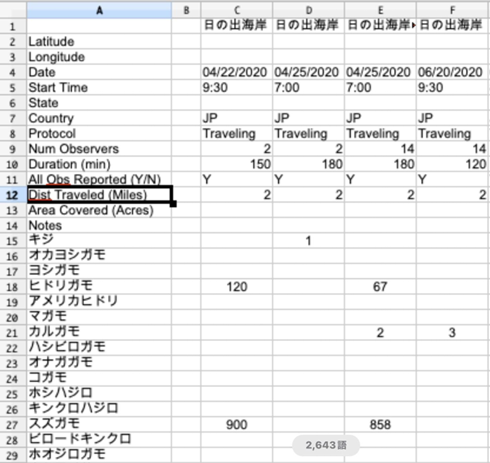Select row 1 header
This screenshot has width=490, height=463.
pos(13,26)
